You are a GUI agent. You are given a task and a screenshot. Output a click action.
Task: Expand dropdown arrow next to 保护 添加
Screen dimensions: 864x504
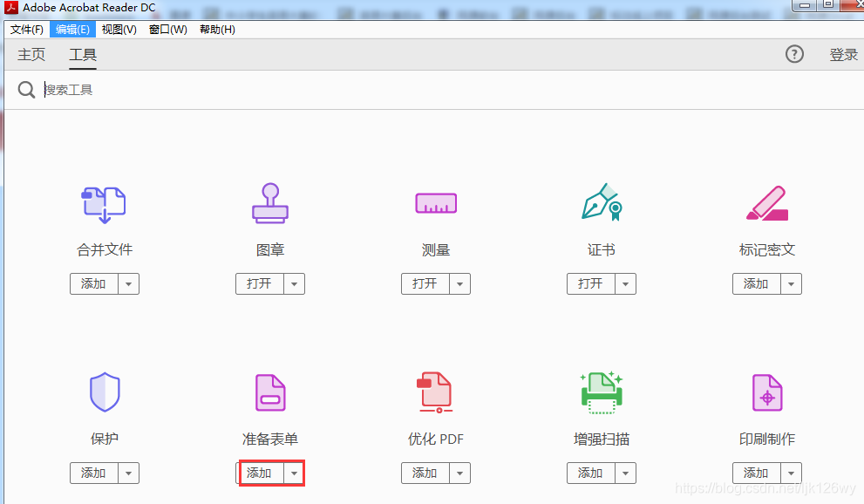coord(128,473)
